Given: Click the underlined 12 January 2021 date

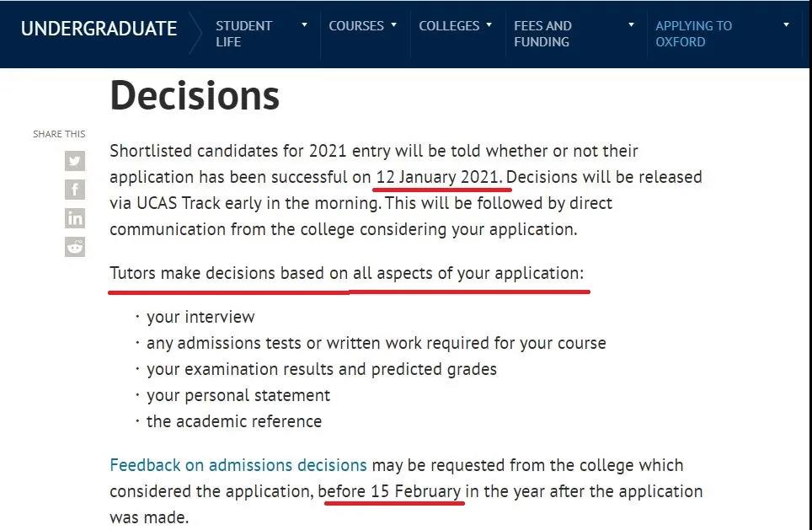Looking at the screenshot, I should click(439, 177).
